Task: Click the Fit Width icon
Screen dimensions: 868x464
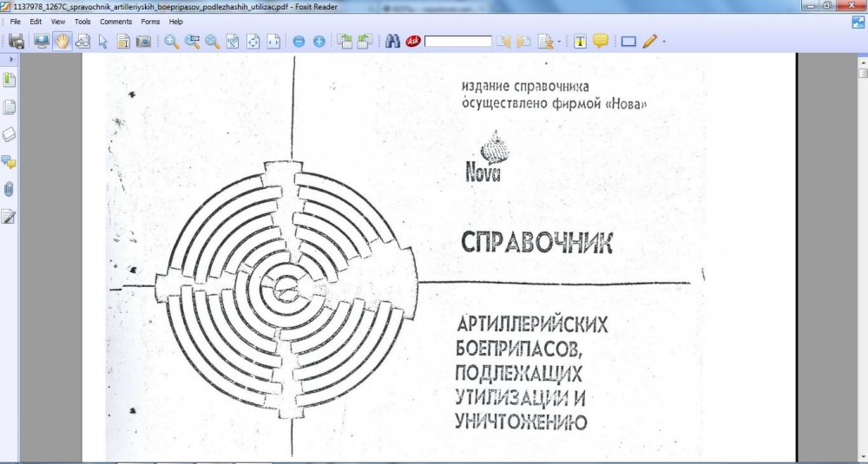Action: click(273, 42)
